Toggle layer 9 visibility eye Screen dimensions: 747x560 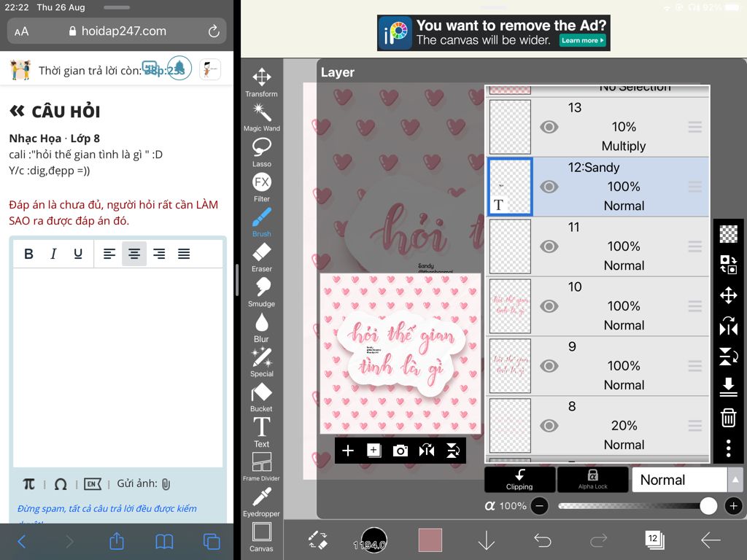(x=549, y=366)
